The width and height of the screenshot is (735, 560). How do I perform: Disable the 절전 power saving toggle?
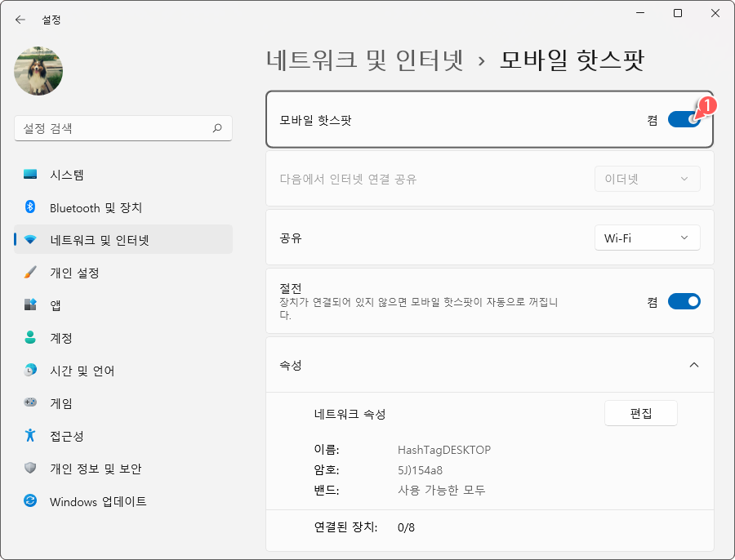click(684, 301)
